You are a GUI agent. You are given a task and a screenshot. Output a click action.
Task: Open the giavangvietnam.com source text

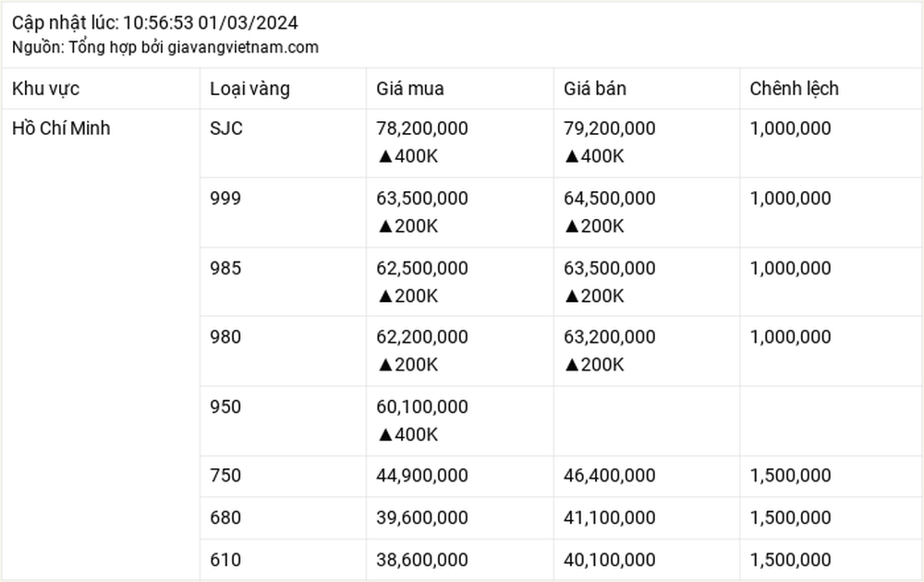[243, 47]
